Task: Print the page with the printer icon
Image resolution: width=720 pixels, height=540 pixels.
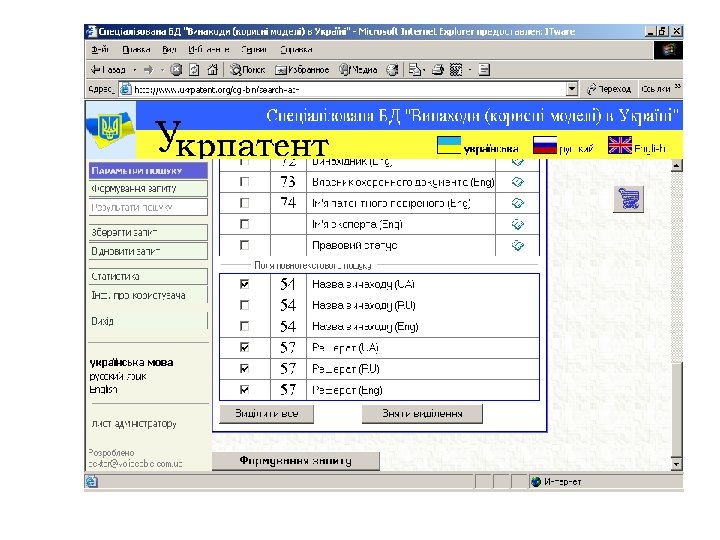Action: 438,70
